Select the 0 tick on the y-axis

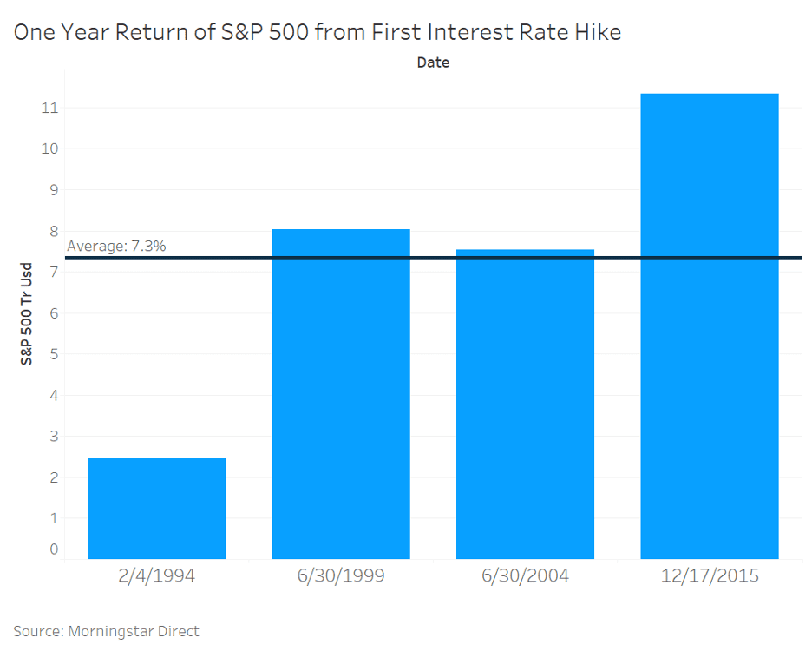pos(54,549)
